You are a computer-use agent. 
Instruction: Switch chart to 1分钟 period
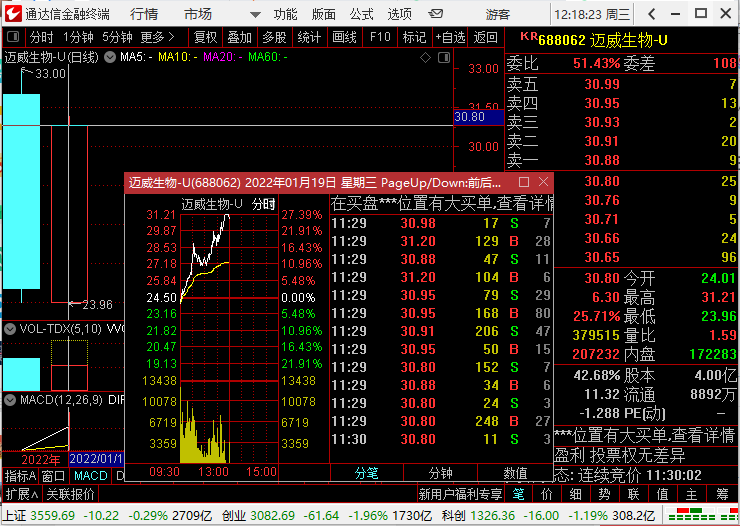click(x=78, y=37)
